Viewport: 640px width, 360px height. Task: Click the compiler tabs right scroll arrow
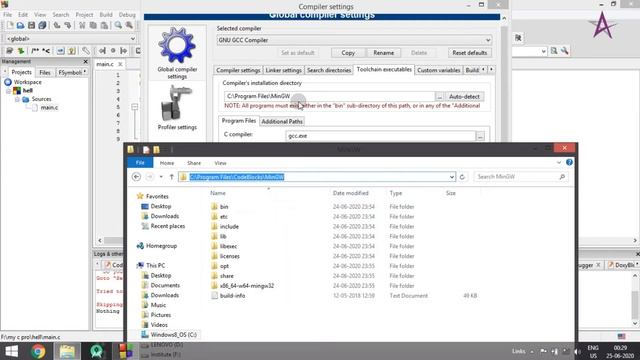point(491,70)
